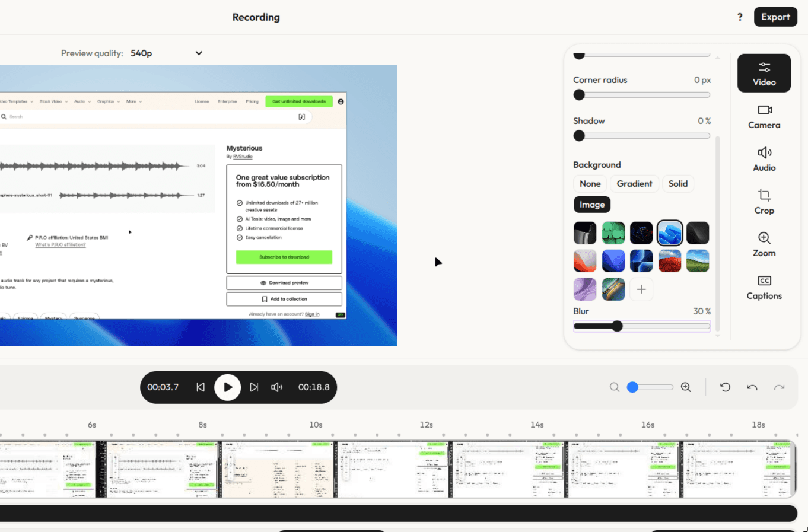Open help with the question mark icon
Screen dimensions: 808x532
click(x=740, y=17)
